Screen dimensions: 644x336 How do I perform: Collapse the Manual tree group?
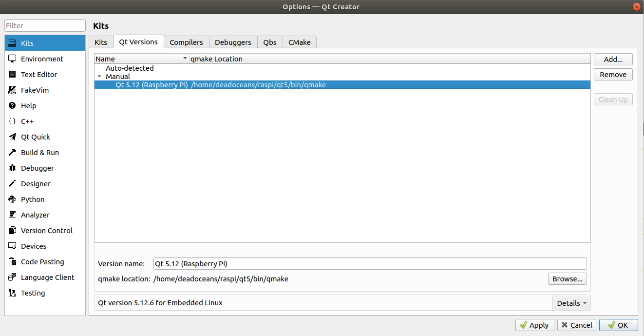click(x=99, y=77)
